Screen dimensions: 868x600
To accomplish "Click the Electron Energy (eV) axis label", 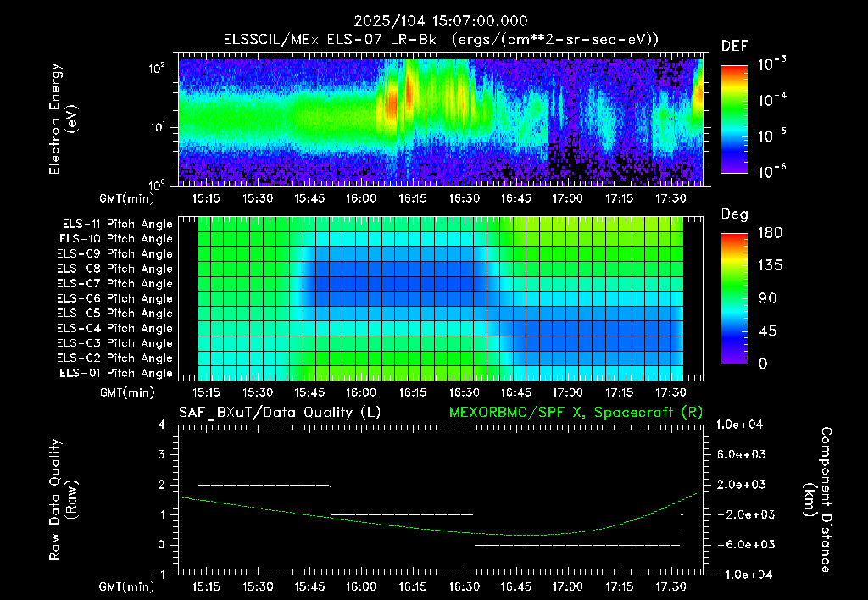I will click(63, 119).
